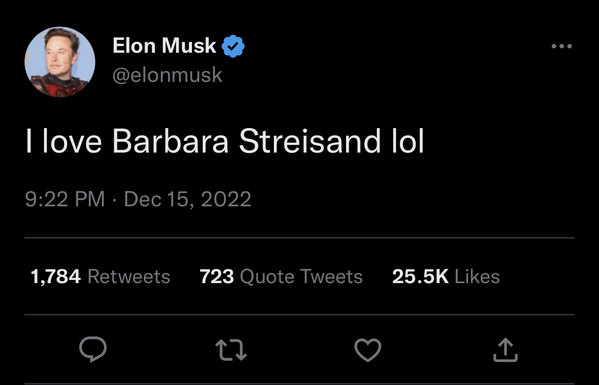This screenshot has height=385, width=599.
Task: View the 1,784 retweets count
Action: coord(100,276)
